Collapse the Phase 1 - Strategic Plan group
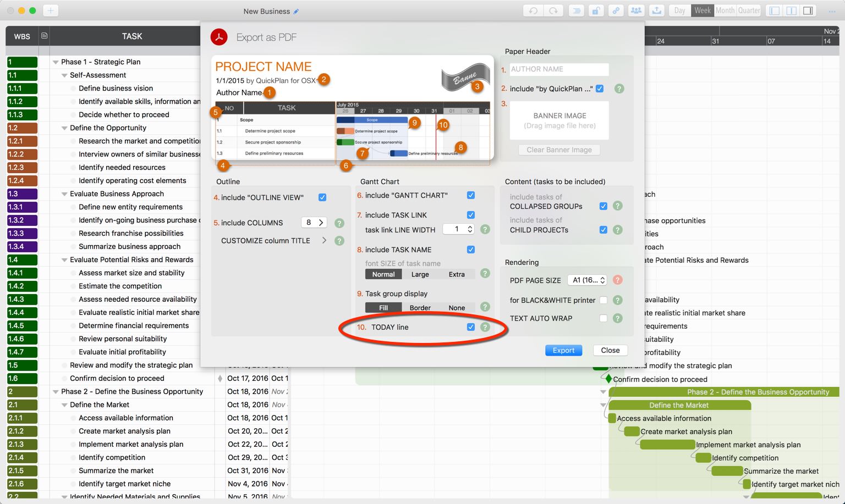This screenshot has height=504, width=845. (x=56, y=62)
